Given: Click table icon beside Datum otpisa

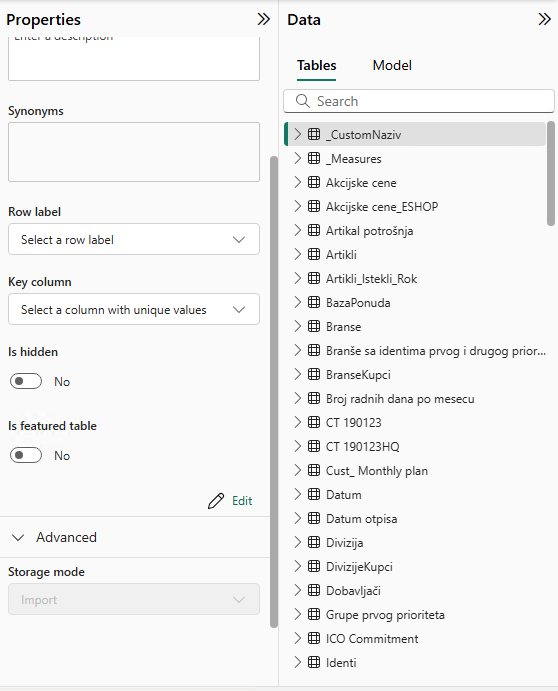Looking at the screenshot, I should coord(314,518).
